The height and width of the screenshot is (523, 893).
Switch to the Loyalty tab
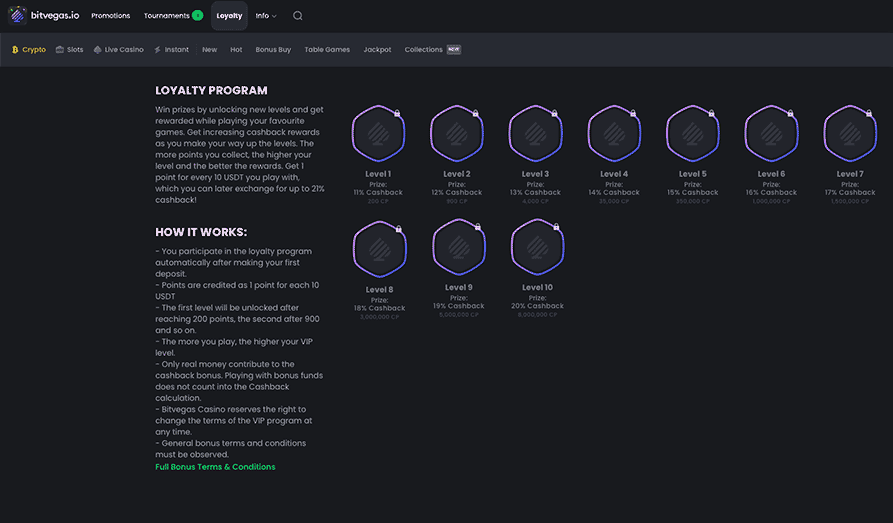[x=229, y=16]
